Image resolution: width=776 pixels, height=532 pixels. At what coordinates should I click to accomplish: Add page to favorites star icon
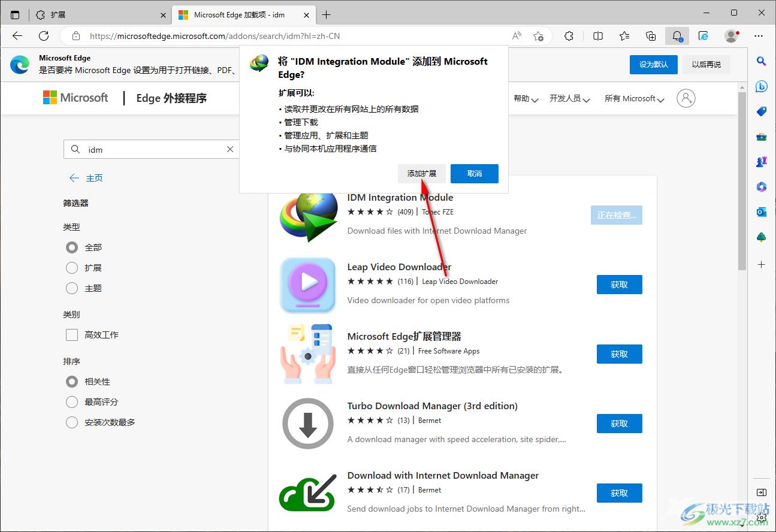538,36
